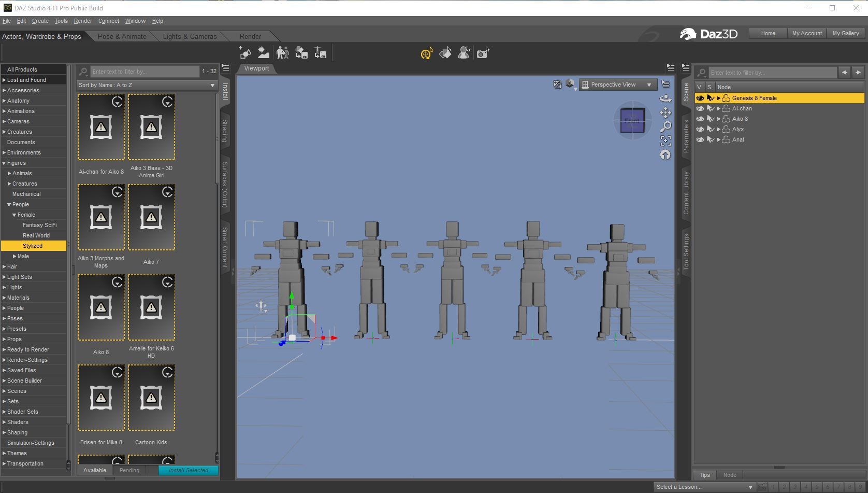Select the Node Selection figure tool

[x=464, y=53]
